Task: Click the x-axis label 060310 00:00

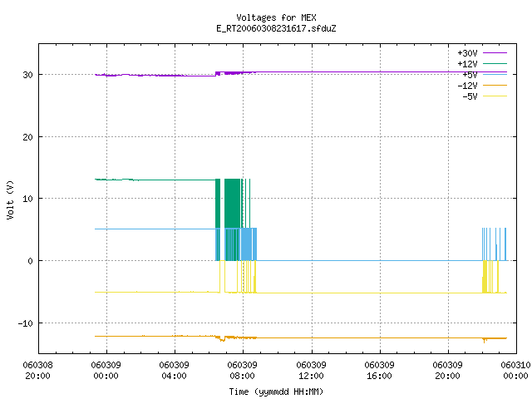Action: (x=515, y=371)
